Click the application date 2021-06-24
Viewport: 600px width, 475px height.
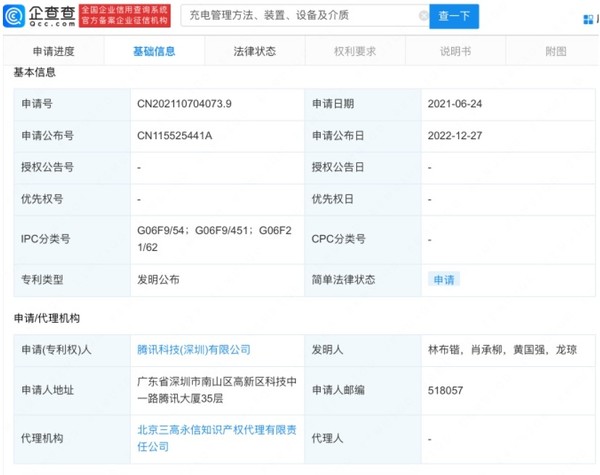455,104
